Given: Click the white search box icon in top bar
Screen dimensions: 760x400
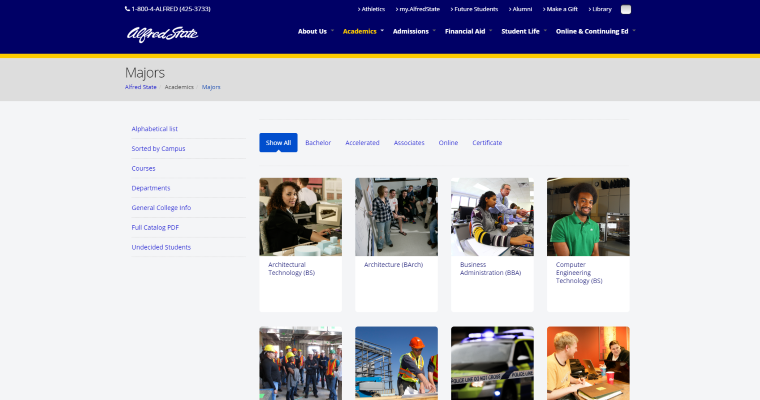Looking at the screenshot, I should coord(626,9).
